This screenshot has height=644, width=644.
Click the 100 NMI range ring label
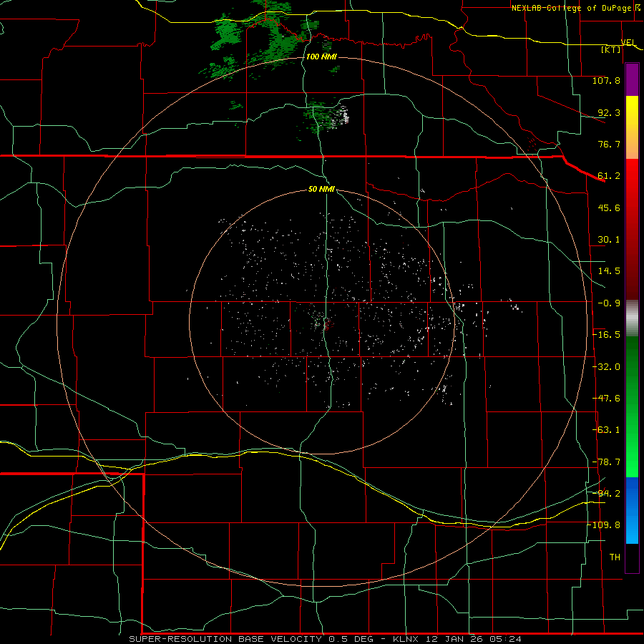click(x=321, y=57)
